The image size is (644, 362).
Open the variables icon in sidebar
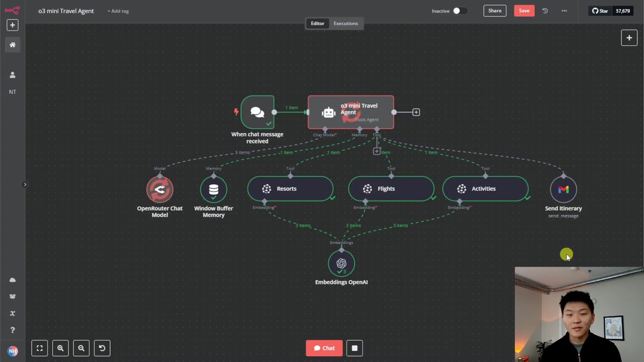12,313
